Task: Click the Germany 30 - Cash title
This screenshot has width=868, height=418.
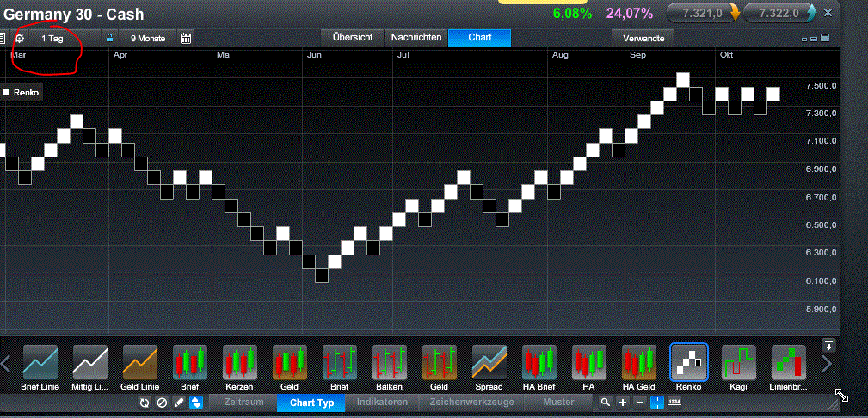Action: (x=74, y=15)
